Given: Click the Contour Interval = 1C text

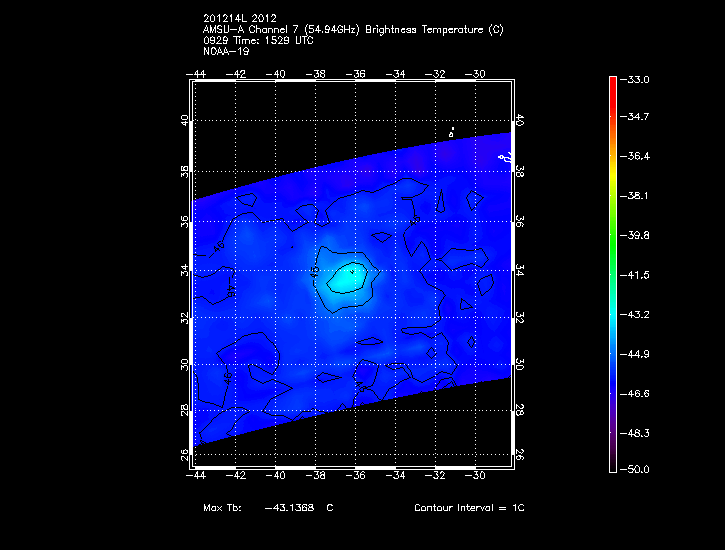Looking at the screenshot, I should point(469,508).
